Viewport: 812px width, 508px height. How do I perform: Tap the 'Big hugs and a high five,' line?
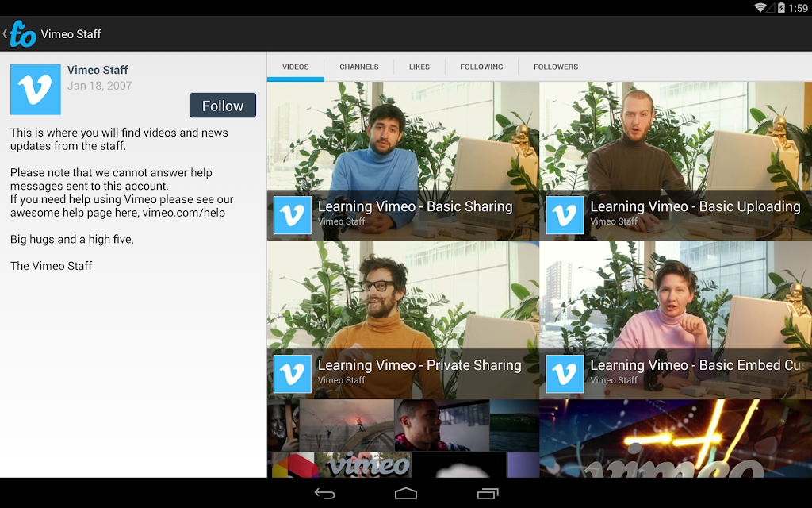72,240
